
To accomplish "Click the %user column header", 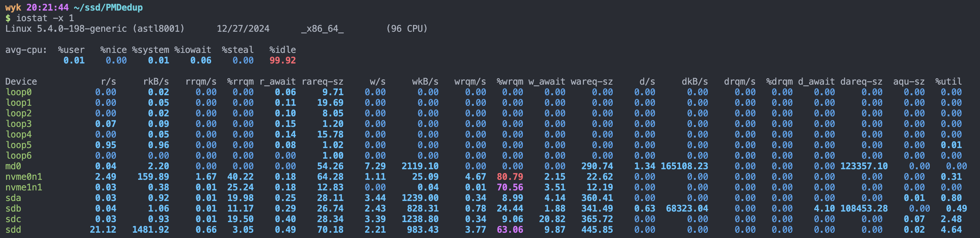I will (71, 50).
